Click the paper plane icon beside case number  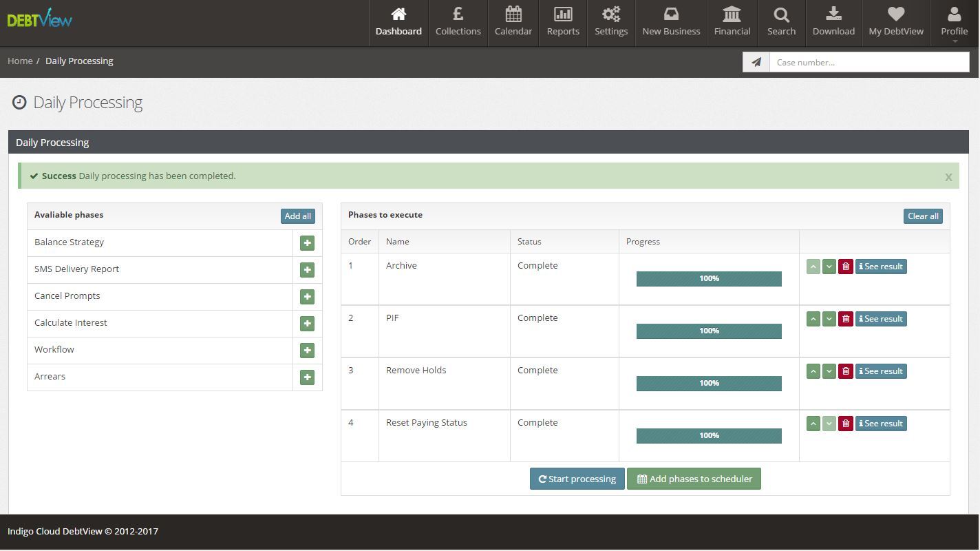(x=756, y=62)
